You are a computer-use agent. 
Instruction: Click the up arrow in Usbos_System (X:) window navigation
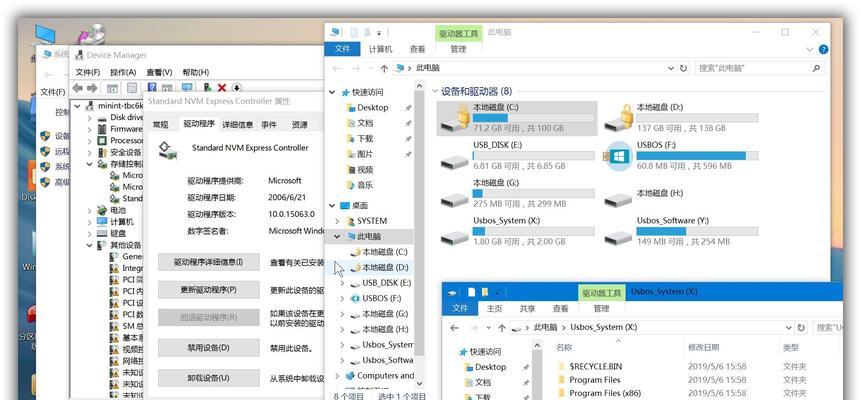(501, 327)
